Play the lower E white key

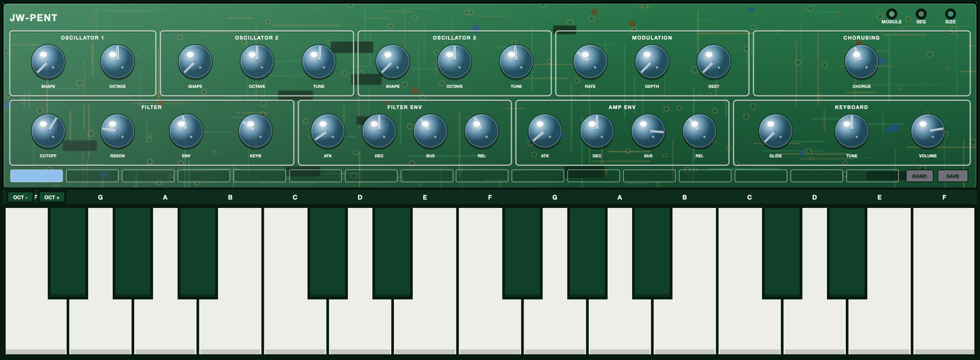[x=425, y=328]
